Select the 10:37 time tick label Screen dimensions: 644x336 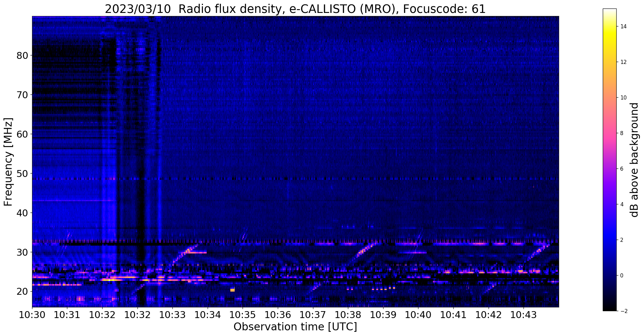(x=313, y=315)
